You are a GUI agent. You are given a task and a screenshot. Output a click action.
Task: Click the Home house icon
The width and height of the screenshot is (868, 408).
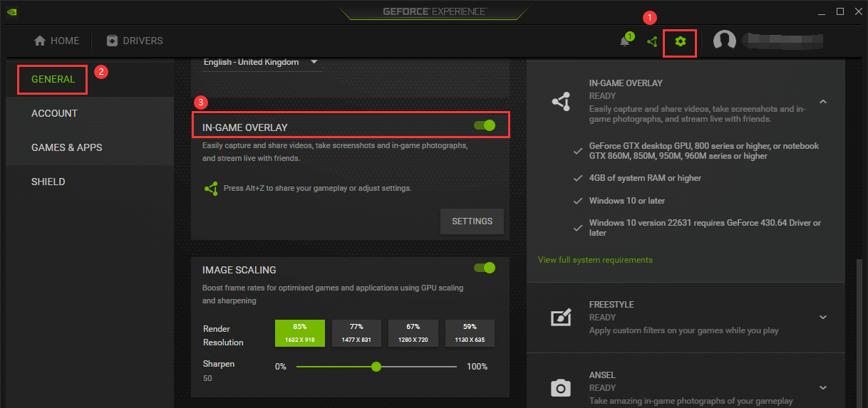(x=40, y=41)
